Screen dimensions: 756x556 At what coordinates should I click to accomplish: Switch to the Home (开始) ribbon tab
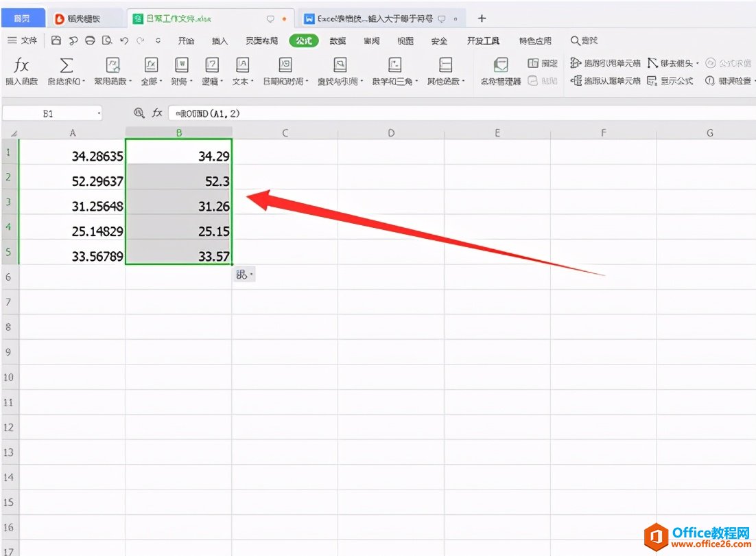click(186, 40)
